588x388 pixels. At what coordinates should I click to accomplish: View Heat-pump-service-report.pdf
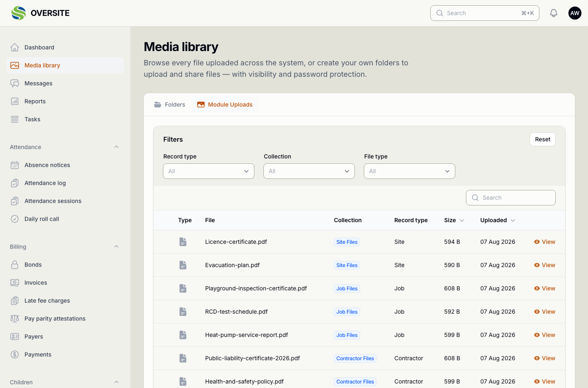pos(545,335)
